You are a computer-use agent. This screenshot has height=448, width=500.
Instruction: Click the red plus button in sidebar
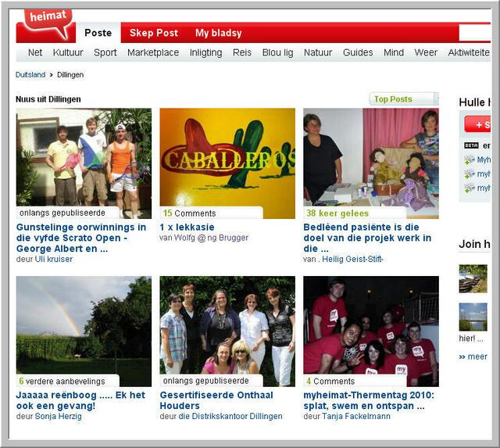(x=477, y=124)
